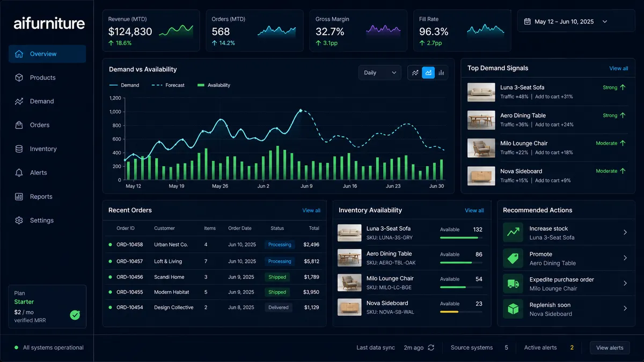Click Aero Dining Table thumbnail in inventory
This screenshot has height=362, width=644.
349,258
